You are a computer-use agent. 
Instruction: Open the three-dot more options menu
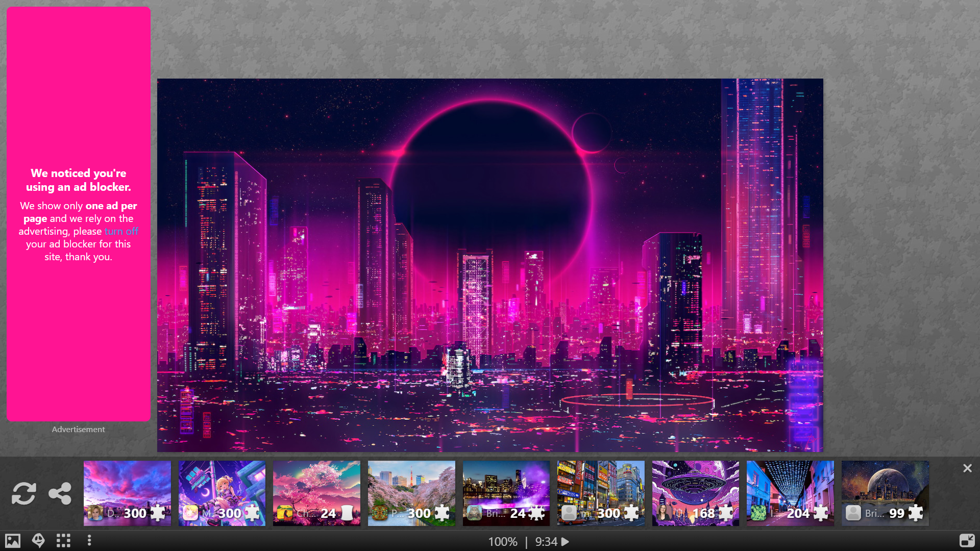click(x=89, y=540)
